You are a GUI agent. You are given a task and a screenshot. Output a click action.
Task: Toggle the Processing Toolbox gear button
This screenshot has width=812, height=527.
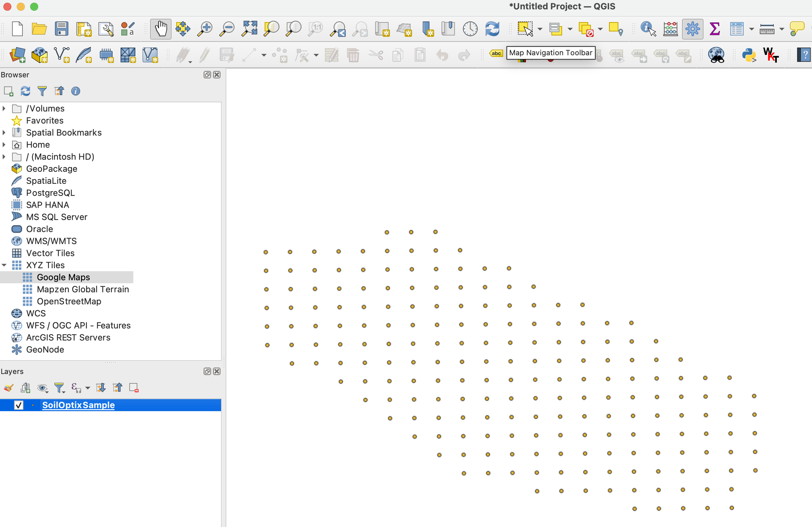tap(692, 29)
